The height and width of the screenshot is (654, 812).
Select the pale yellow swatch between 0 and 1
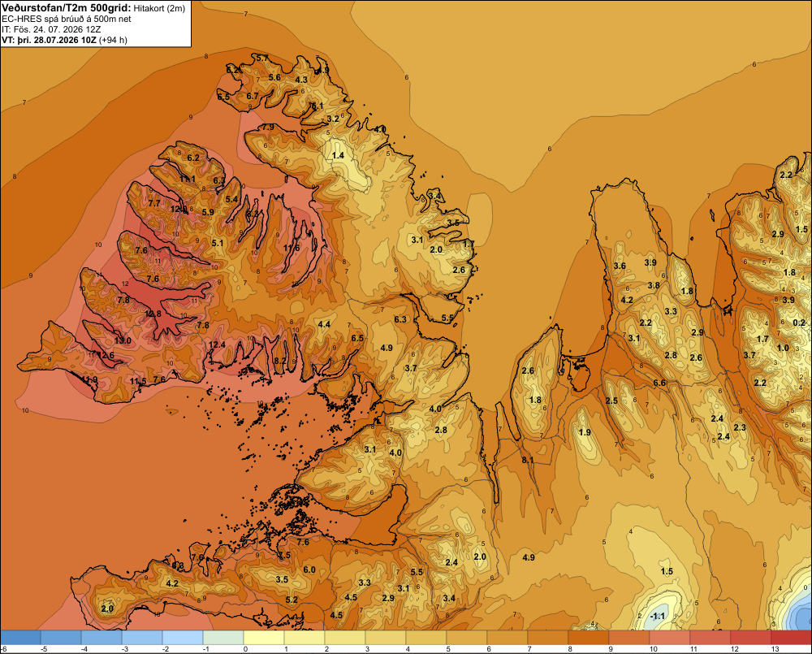coord(264,638)
